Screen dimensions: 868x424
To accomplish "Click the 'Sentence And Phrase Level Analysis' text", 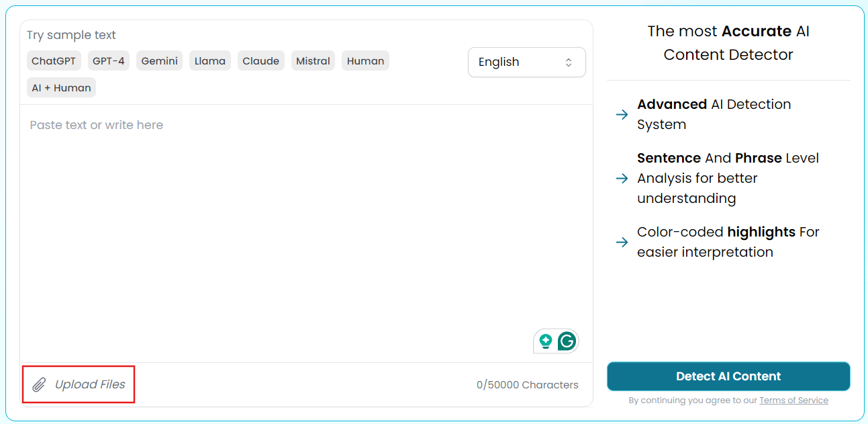I will [728, 178].
